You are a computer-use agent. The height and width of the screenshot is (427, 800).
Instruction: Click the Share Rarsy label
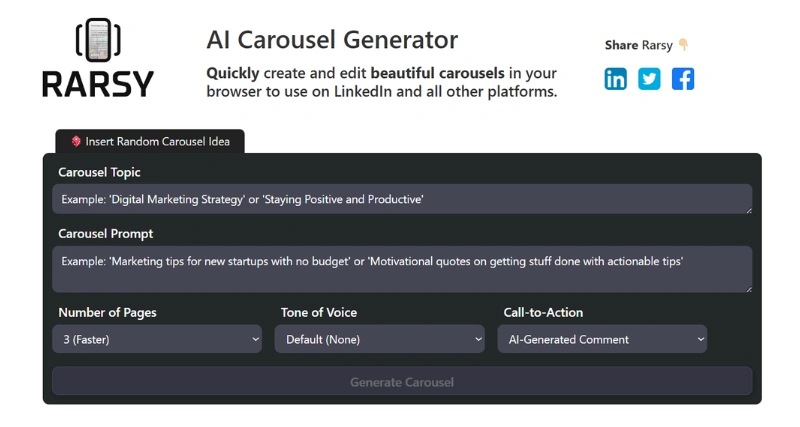tap(639, 45)
